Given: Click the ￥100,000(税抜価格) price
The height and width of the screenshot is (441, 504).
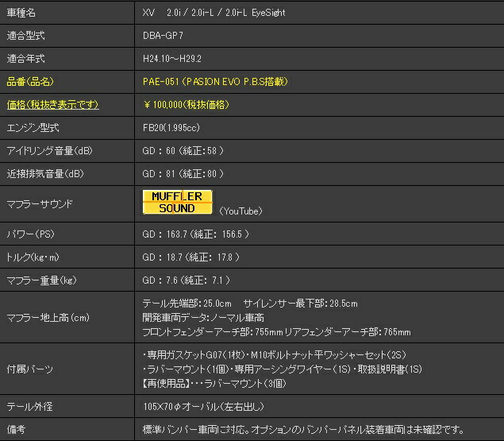Looking at the screenshot, I should pos(186,105).
